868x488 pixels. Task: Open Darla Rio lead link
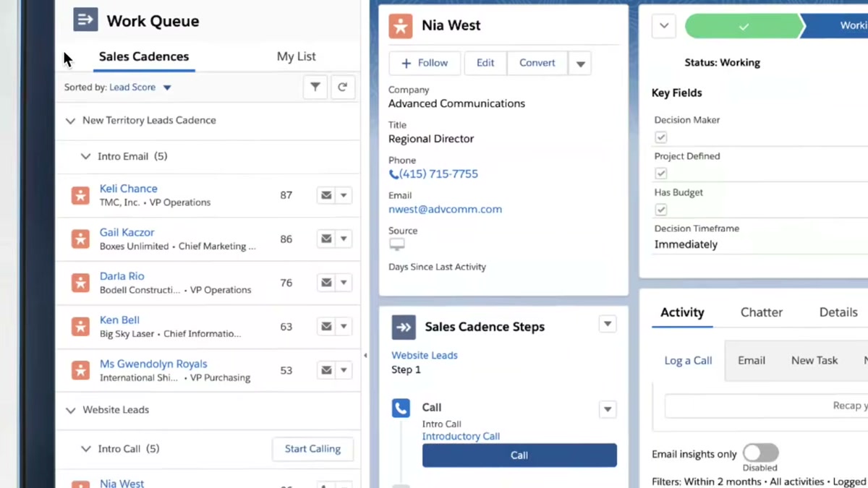pyautogui.click(x=122, y=276)
